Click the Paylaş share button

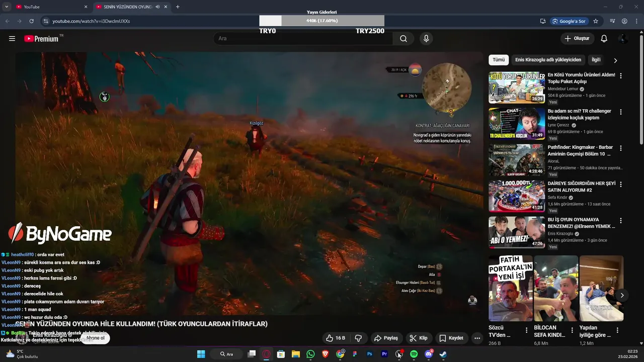[386, 338]
